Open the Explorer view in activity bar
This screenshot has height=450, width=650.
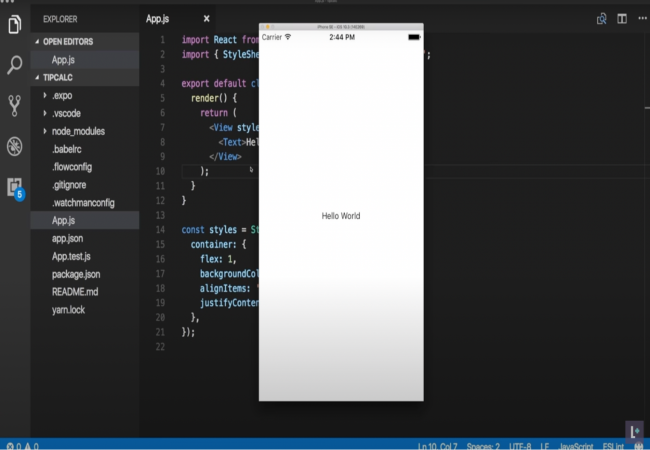[x=15, y=22]
